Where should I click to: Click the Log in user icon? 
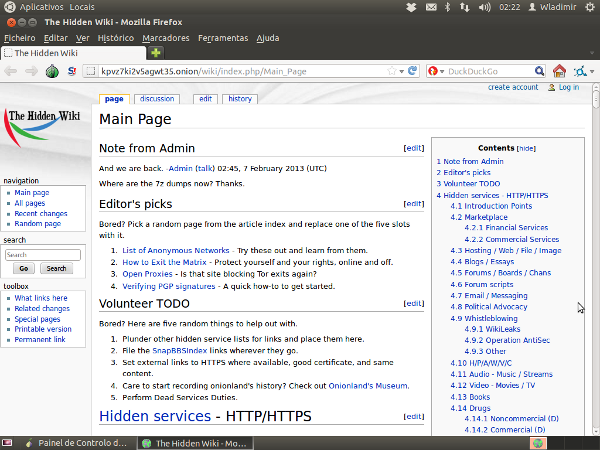click(x=551, y=88)
